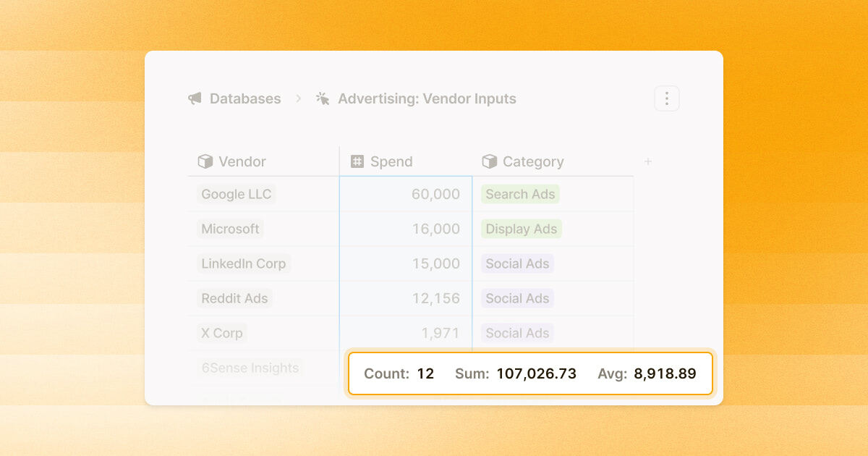Add a new column with plus icon
The height and width of the screenshot is (456, 868).
pyautogui.click(x=648, y=161)
